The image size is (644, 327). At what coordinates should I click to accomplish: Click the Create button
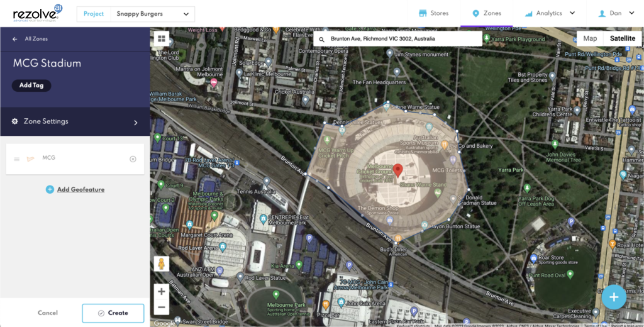pos(113,313)
